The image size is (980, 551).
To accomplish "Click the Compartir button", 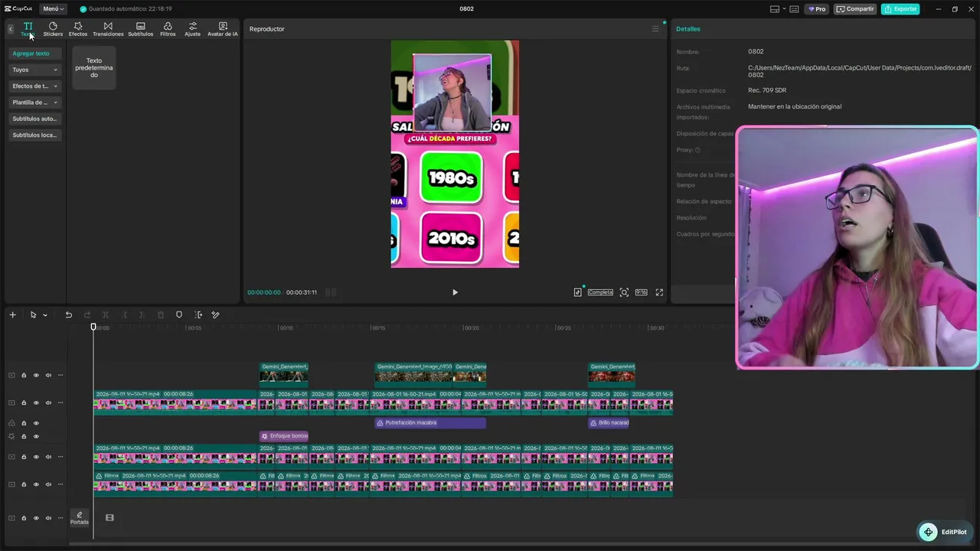I will click(x=854, y=9).
